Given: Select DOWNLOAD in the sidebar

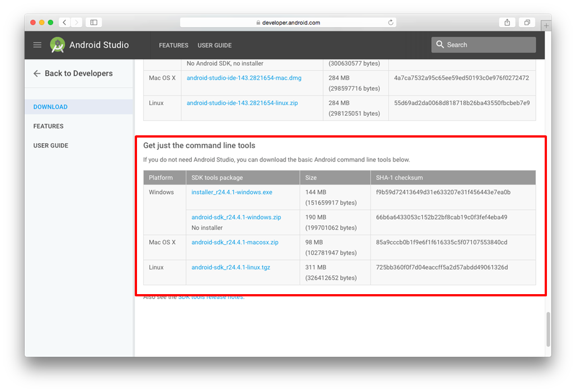Looking at the screenshot, I should click(x=79, y=107).
